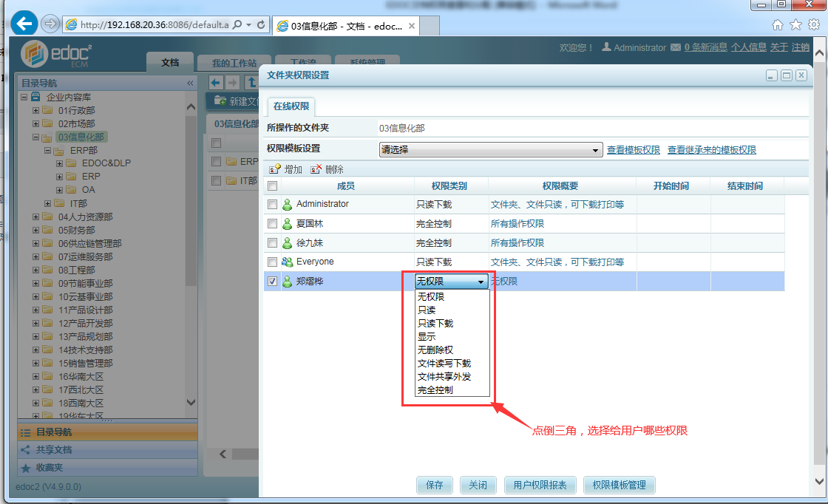The width and height of the screenshot is (828, 504).
Task: Select the 05财务部 folder in tree
Action: (76, 231)
